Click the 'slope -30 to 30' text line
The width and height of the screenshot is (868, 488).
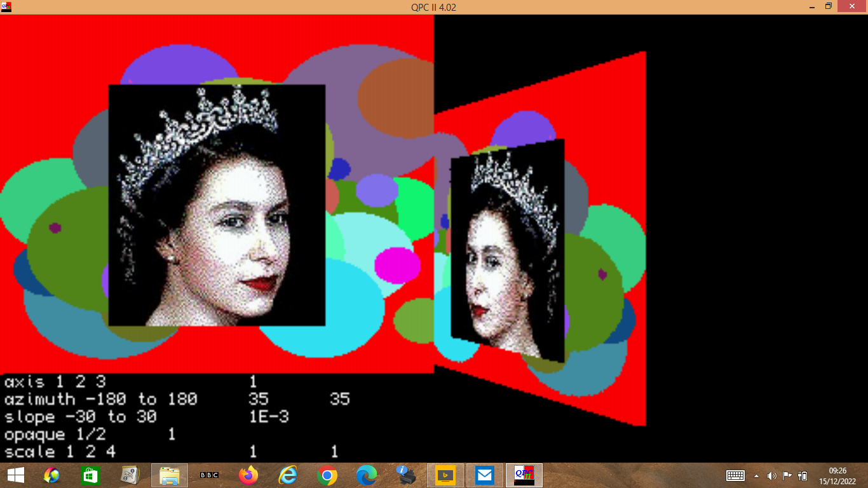[80, 417]
